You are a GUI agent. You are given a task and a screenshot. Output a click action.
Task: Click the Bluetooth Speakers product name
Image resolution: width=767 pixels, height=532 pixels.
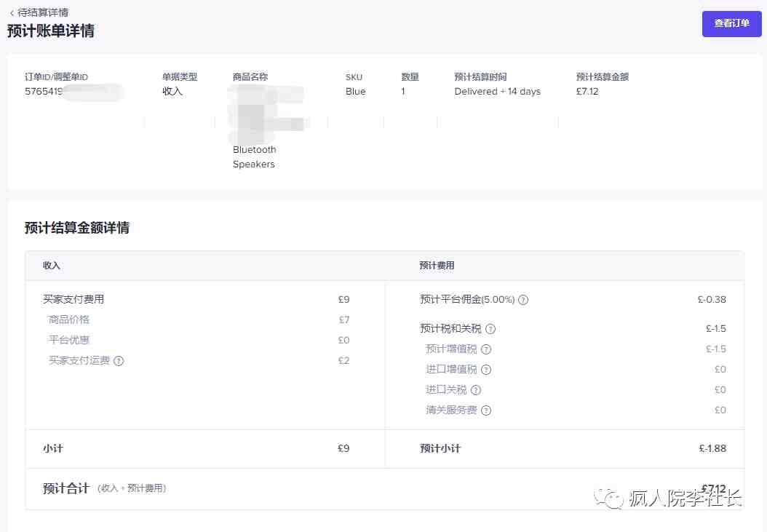click(255, 156)
